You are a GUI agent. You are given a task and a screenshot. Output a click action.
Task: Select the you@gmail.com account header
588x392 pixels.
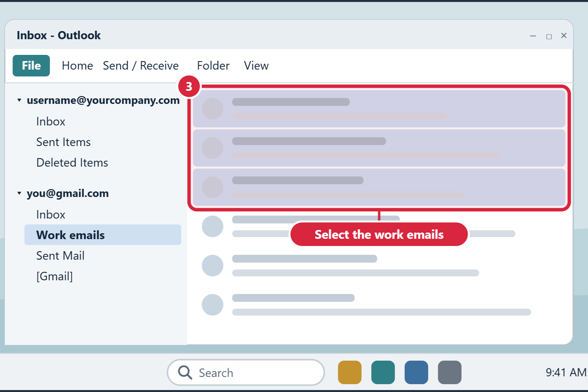click(x=68, y=193)
